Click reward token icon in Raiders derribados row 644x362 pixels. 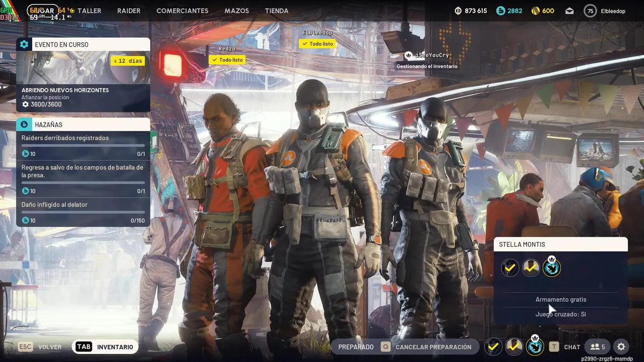pos(25,154)
